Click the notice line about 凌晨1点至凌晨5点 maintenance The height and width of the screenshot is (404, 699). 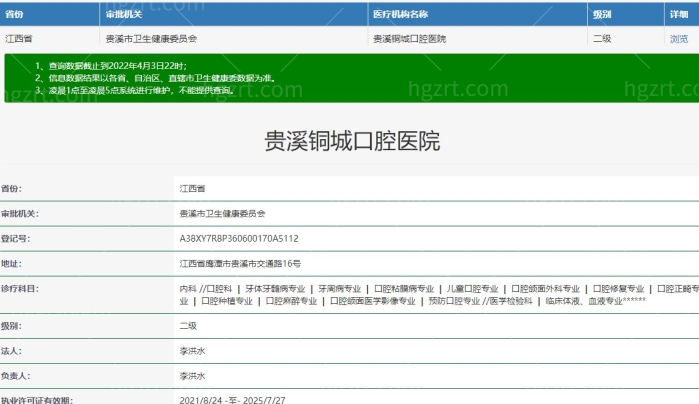[134, 90]
